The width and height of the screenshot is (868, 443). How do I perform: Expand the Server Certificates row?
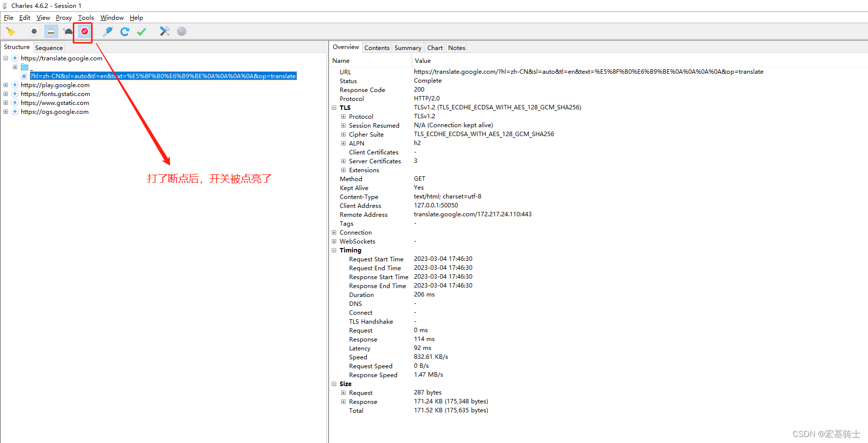343,161
